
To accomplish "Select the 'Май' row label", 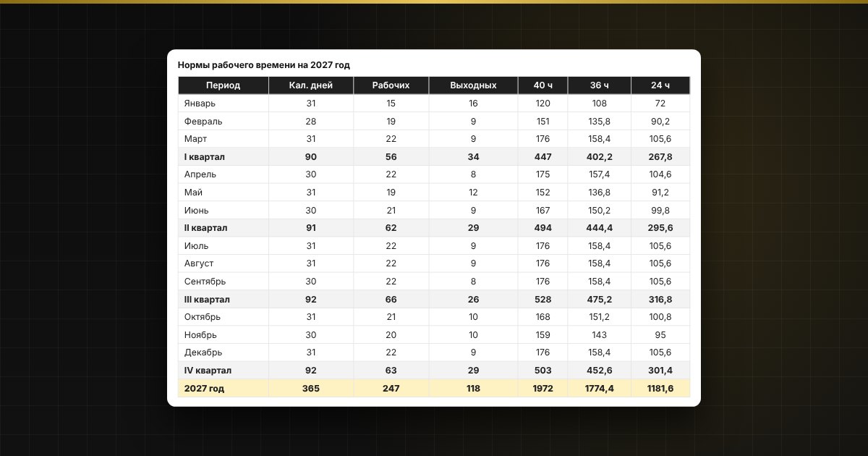I will (193, 193).
